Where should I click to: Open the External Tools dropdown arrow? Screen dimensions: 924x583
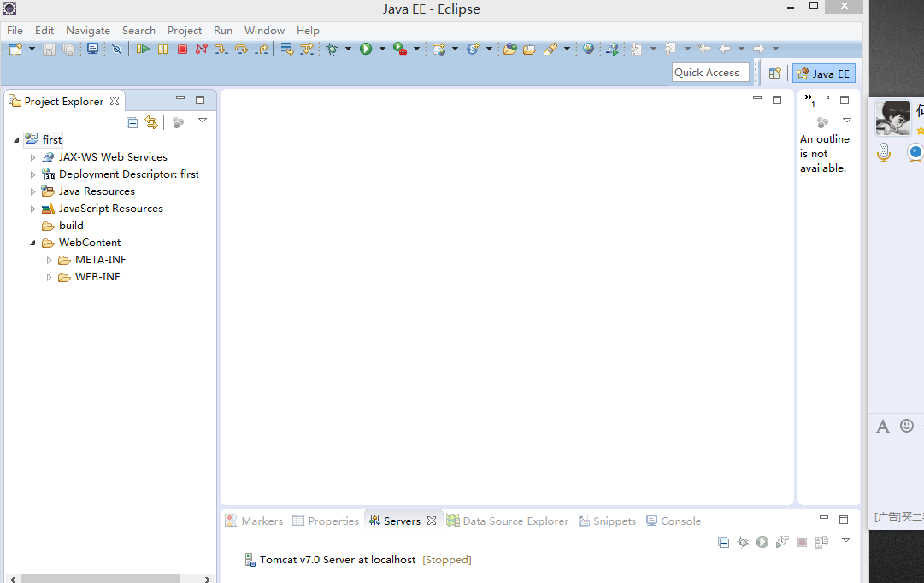pyautogui.click(x=416, y=49)
